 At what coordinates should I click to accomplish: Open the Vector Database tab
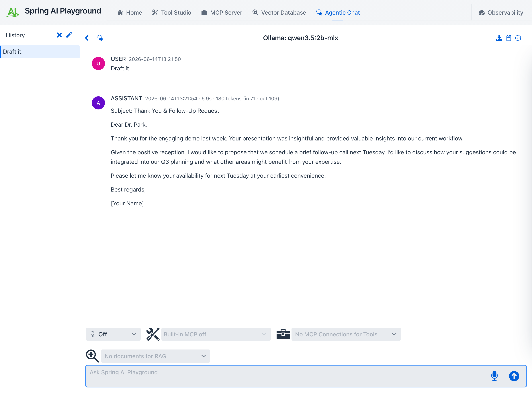click(x=279, y=12)
